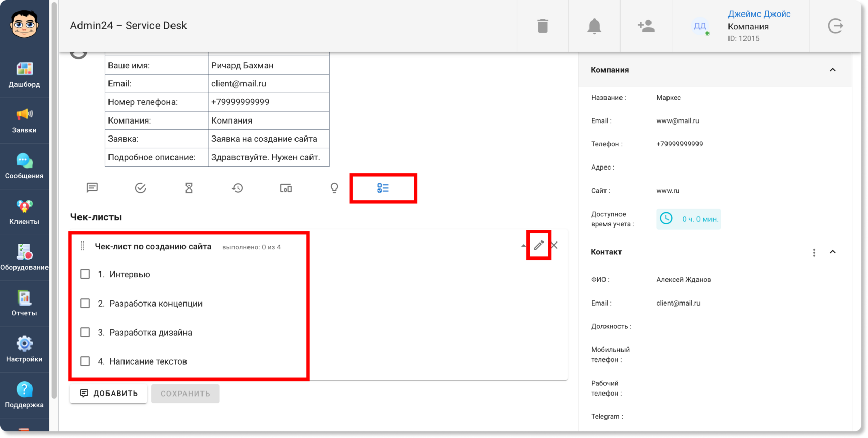Screen dimensions: 868x438
Task: Go to Заявки in sidebar
Action: (24, 120)
